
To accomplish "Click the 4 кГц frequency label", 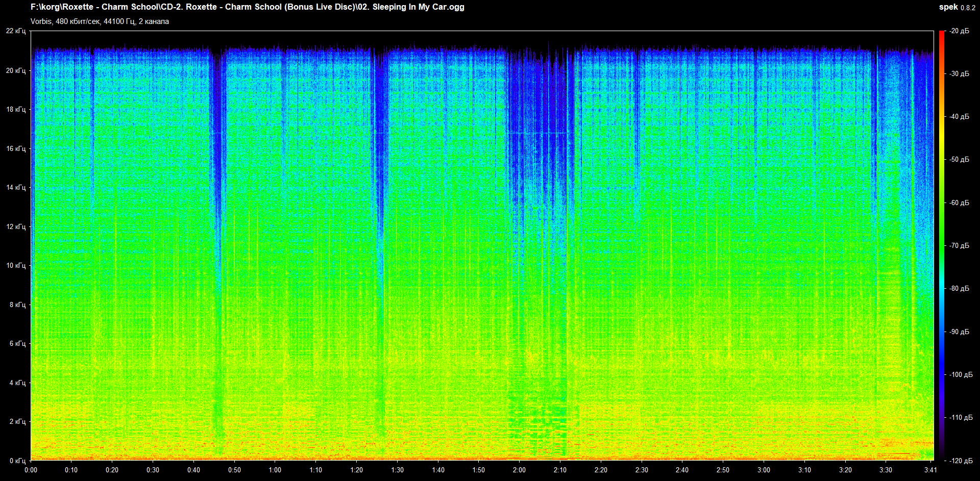I will [17, 383].
